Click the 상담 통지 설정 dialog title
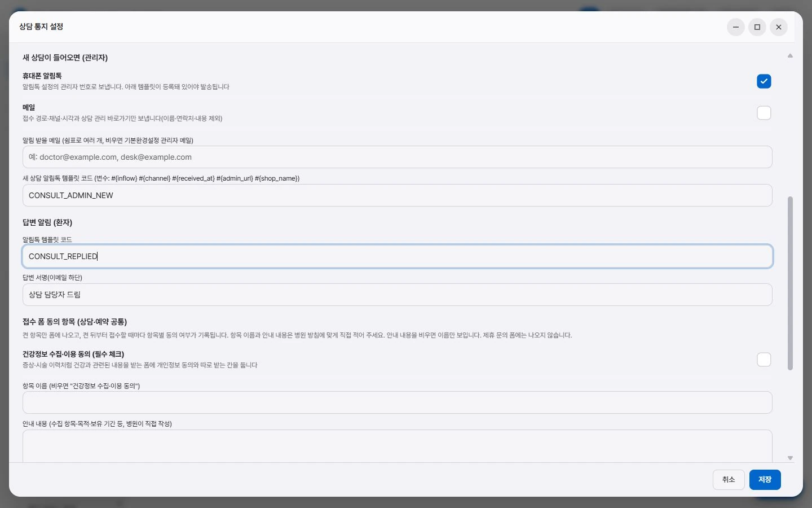Screen dimensions: 812x508 click(41, 27)
